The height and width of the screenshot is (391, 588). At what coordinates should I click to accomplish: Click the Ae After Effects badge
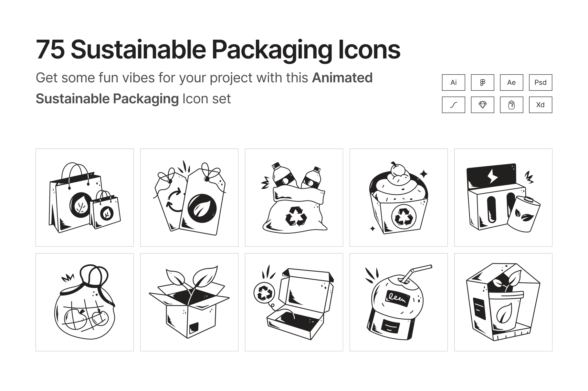[511, 82]
